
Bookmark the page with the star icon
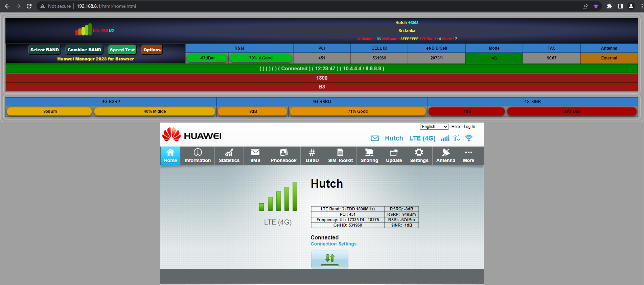tap(596, 6)
